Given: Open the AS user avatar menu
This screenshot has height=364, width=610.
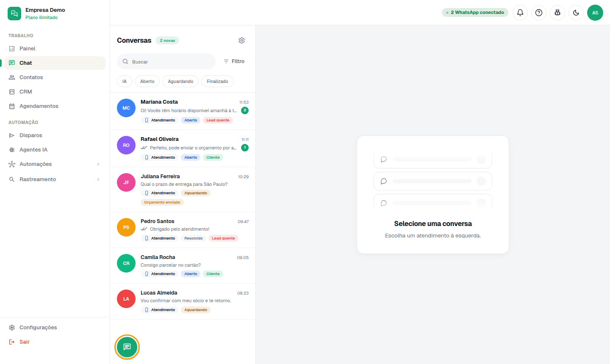Looking at the screenshot, I should (595, 13).
